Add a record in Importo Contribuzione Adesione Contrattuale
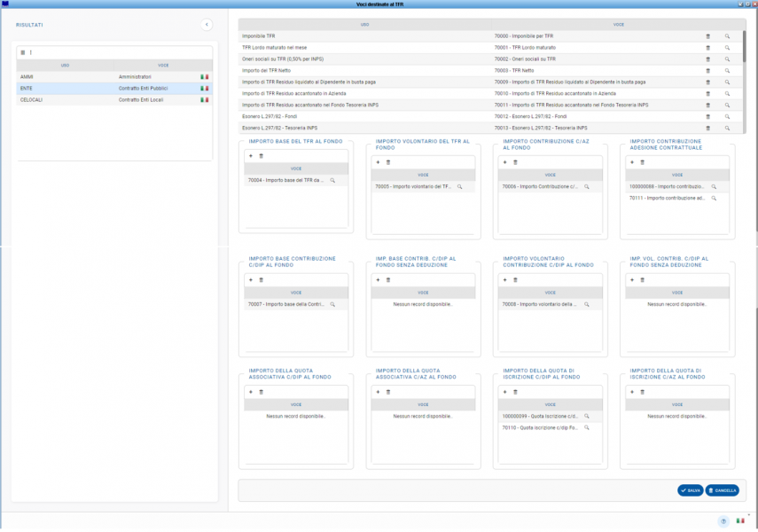758x532 pixels. click(631, 163)
